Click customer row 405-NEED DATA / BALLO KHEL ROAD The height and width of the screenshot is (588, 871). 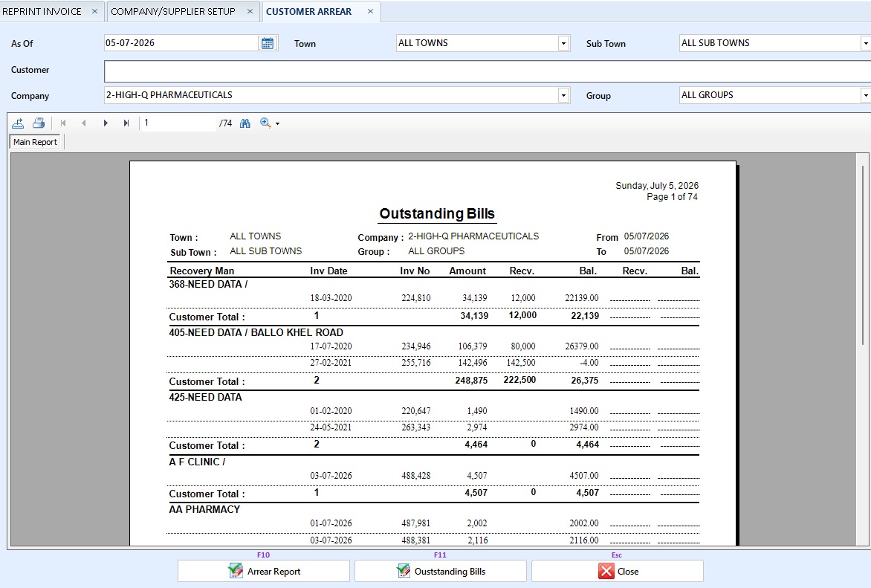[x=256, y=332]
